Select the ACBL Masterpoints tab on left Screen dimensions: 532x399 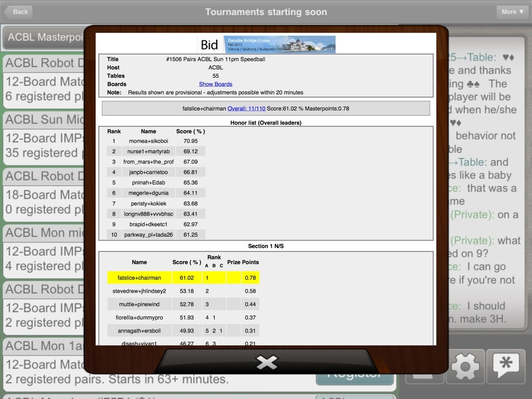pyautogui.click(x=44, y=37)
